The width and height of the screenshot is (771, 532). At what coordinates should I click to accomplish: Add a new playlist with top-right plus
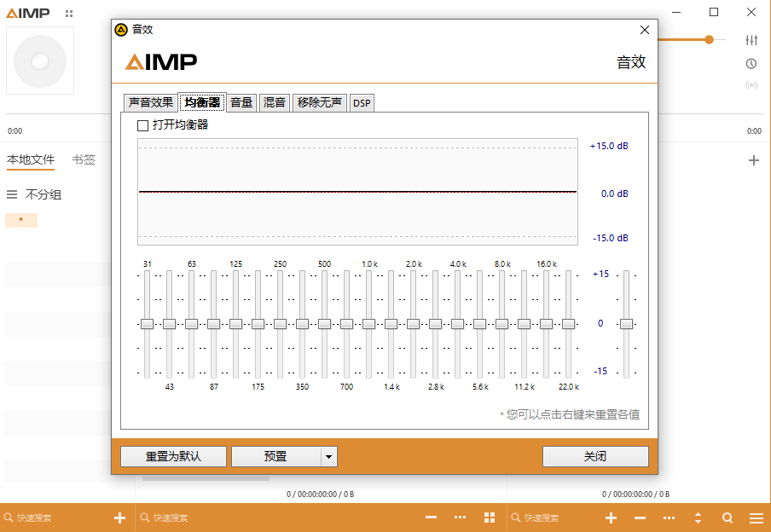tap(754, 160)
